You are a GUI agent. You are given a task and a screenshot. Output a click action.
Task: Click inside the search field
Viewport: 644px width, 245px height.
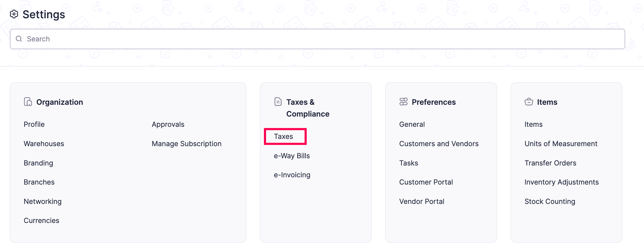click(161, 39)
